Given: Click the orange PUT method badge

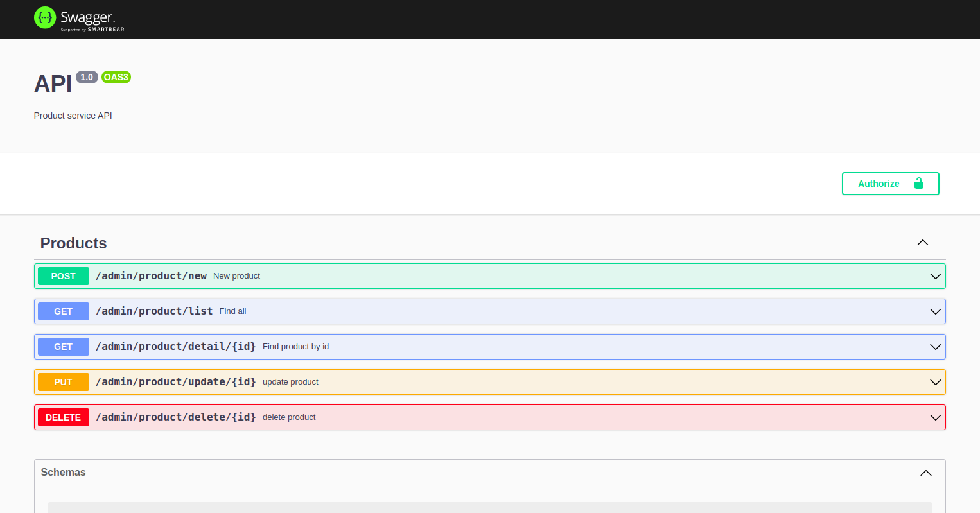Looking at the screenshot, I should click(64, 382).
